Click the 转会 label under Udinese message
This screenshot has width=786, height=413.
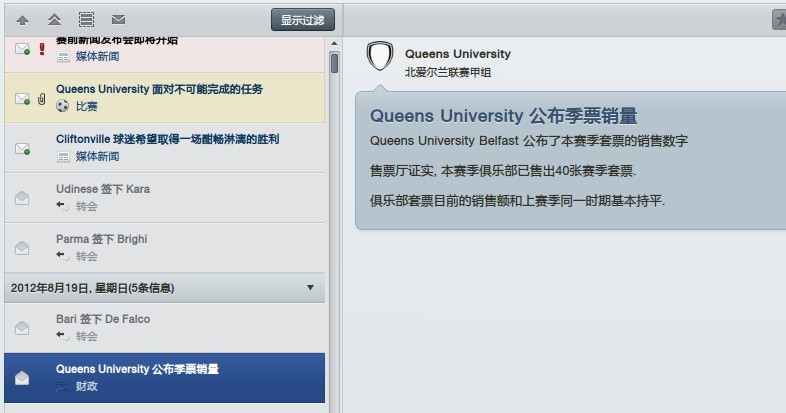[x=86, y=206]
